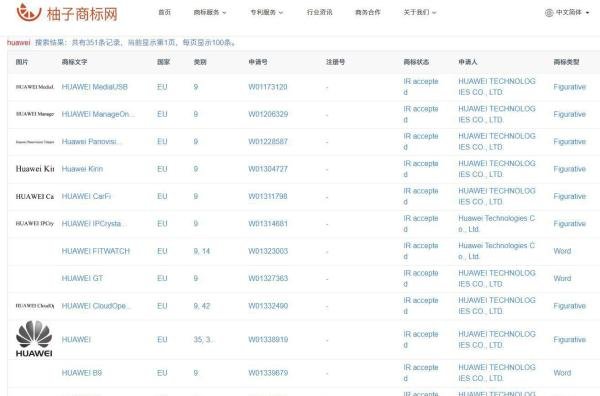Screen dimensions: 600x396
Task: Open the HUAWEI FITWATCH trademark link
Action: coord(96,251)
